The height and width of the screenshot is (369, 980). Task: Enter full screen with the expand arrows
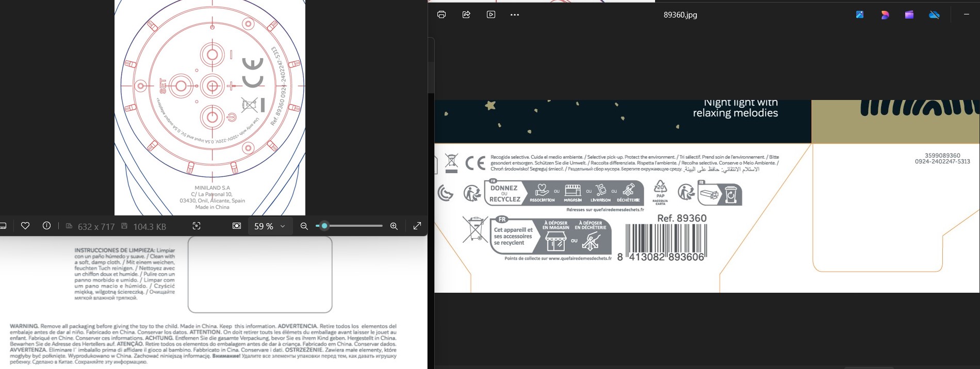417,226
